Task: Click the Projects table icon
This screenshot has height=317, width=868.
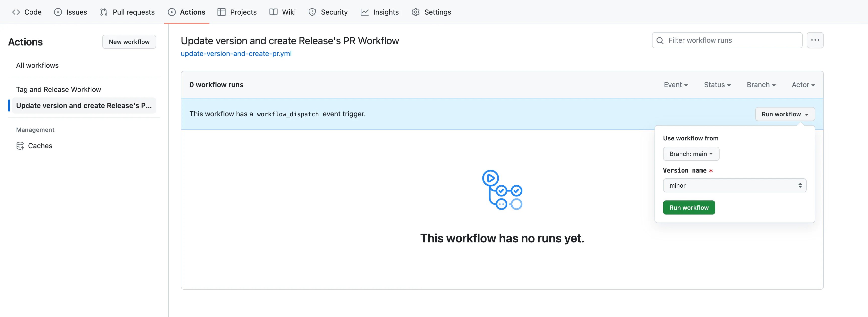Action: click(221, 12)
